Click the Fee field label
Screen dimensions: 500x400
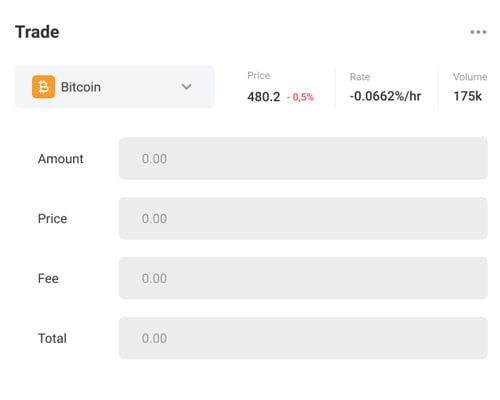tap(48, 279)
